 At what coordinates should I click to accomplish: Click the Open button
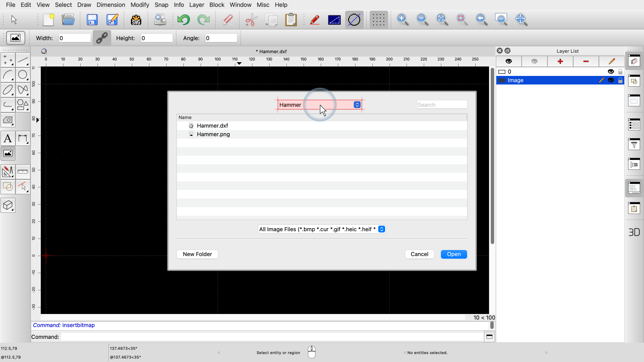click(453, 254)
